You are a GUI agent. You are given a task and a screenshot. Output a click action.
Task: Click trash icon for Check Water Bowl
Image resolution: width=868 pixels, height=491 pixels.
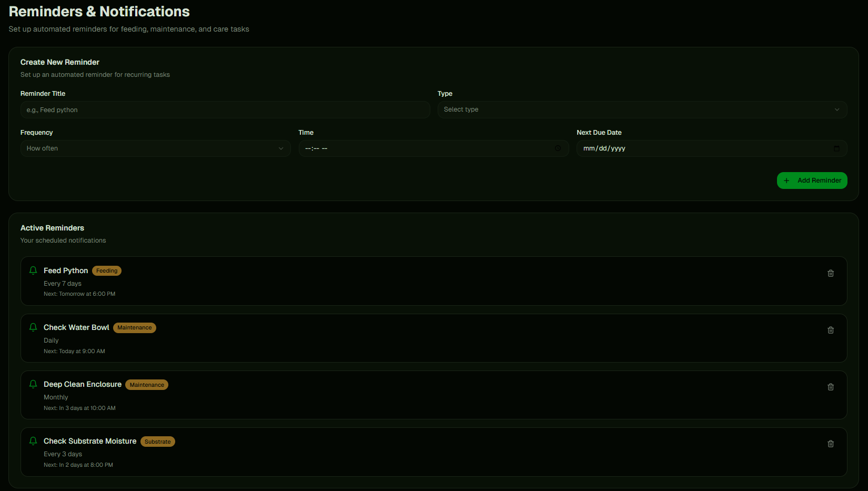(831, 330)
